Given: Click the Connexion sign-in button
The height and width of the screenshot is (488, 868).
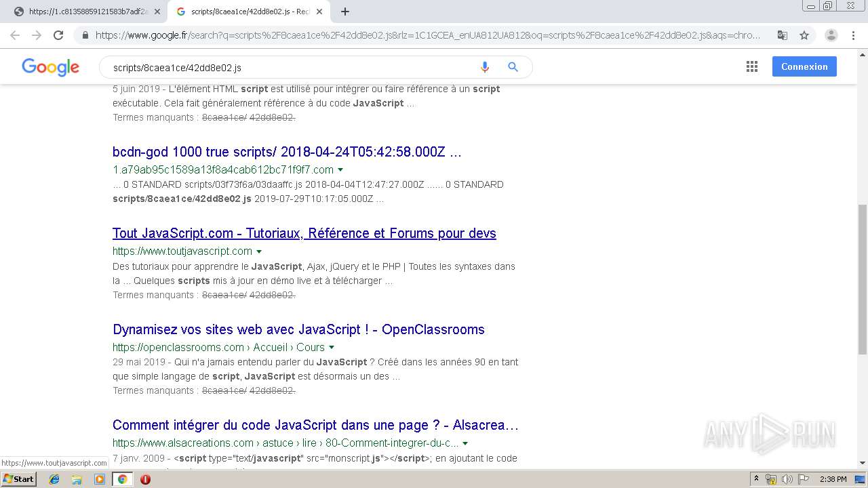Looking at the screenshot, I should click(x=804, y=66).
